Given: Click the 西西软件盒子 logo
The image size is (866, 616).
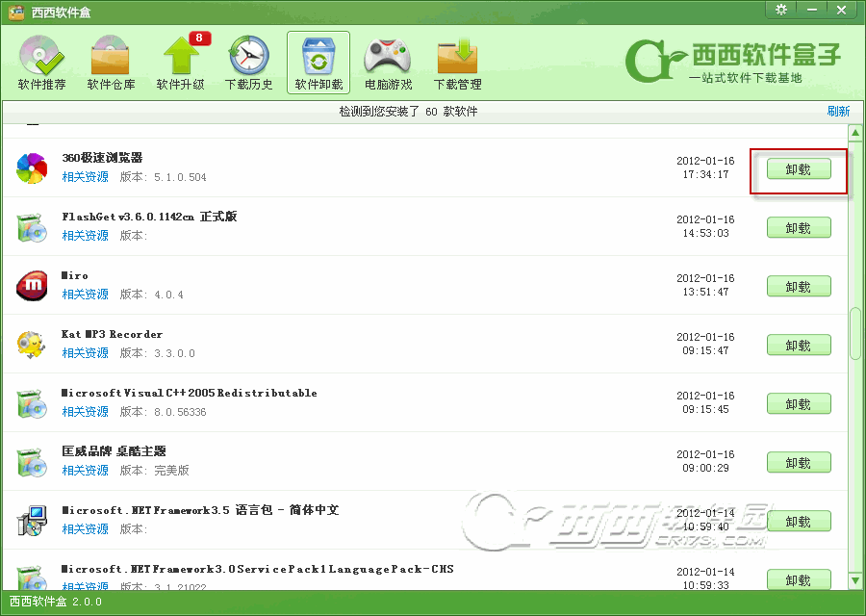Looking at the screenshot, I should [x=733, y=61].
